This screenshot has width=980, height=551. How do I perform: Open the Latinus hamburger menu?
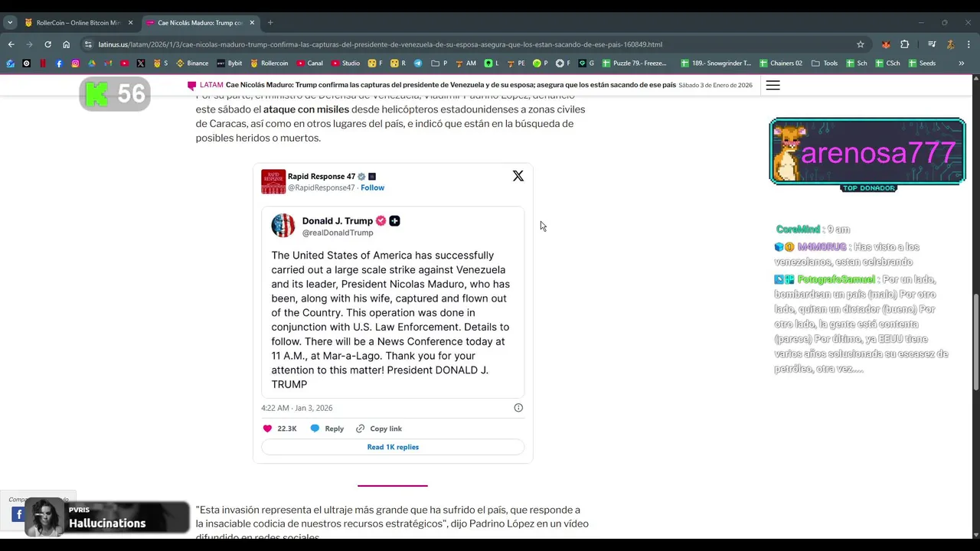[x=773, y=85]
